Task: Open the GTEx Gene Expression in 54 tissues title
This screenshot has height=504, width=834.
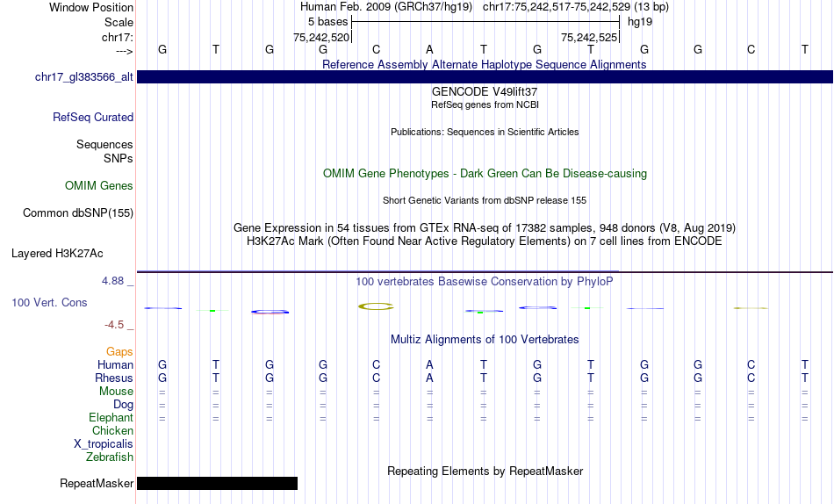Action: [x=485, y=227]
